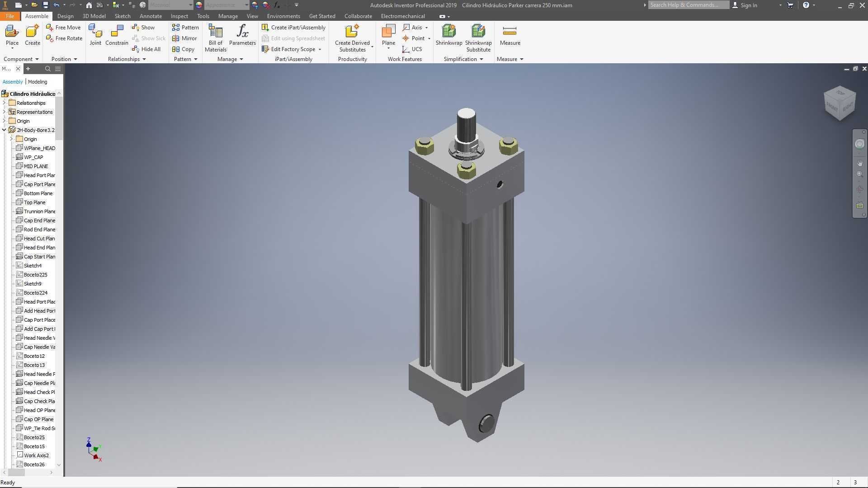Open the File menu
The height and width of the screenshot is (488, 868).
(9, 16)
